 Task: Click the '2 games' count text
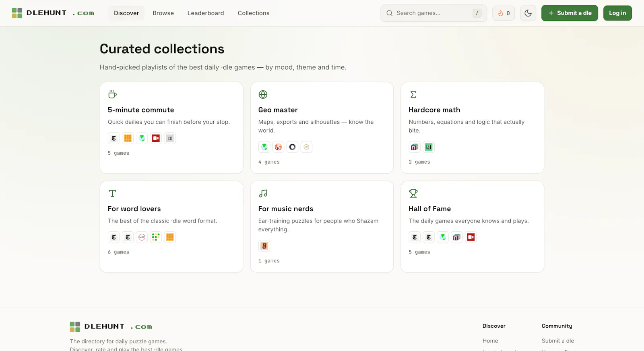[x=419, y=162]
